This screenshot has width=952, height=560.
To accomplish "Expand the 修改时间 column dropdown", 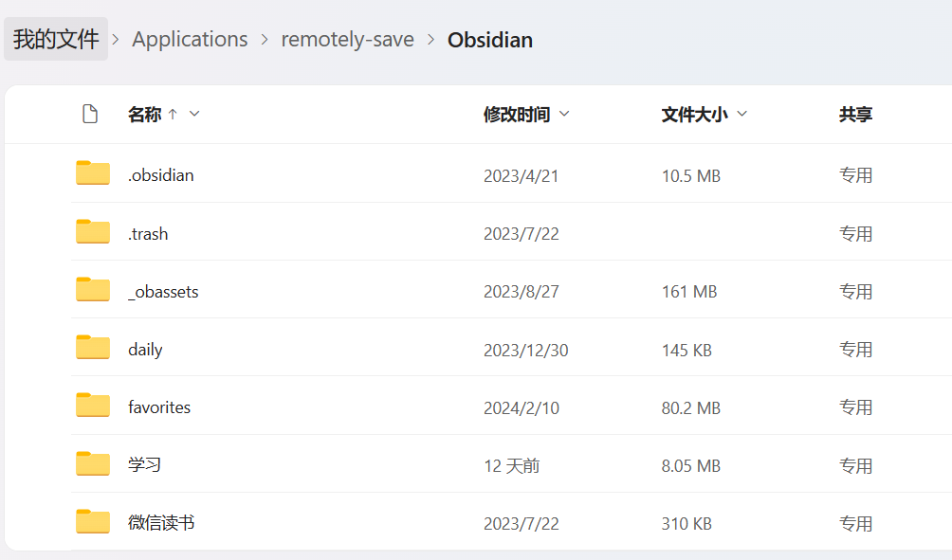I will tap(564, 114).
